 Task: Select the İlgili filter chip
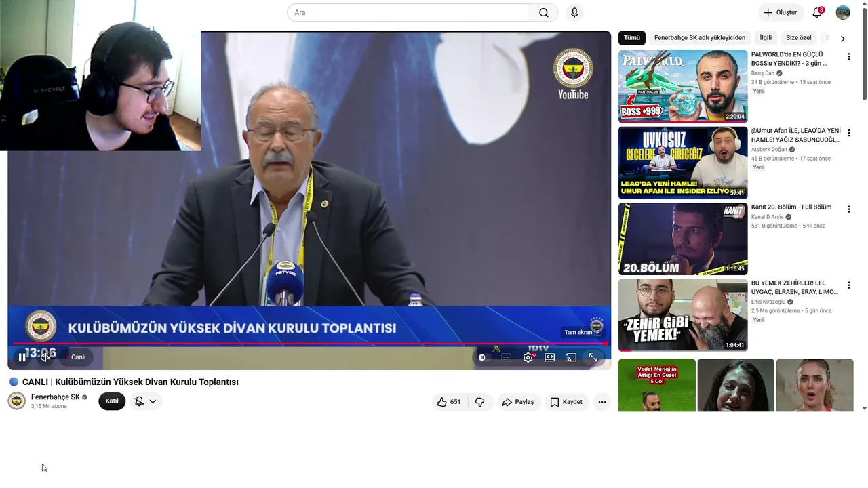pos(766,38)
